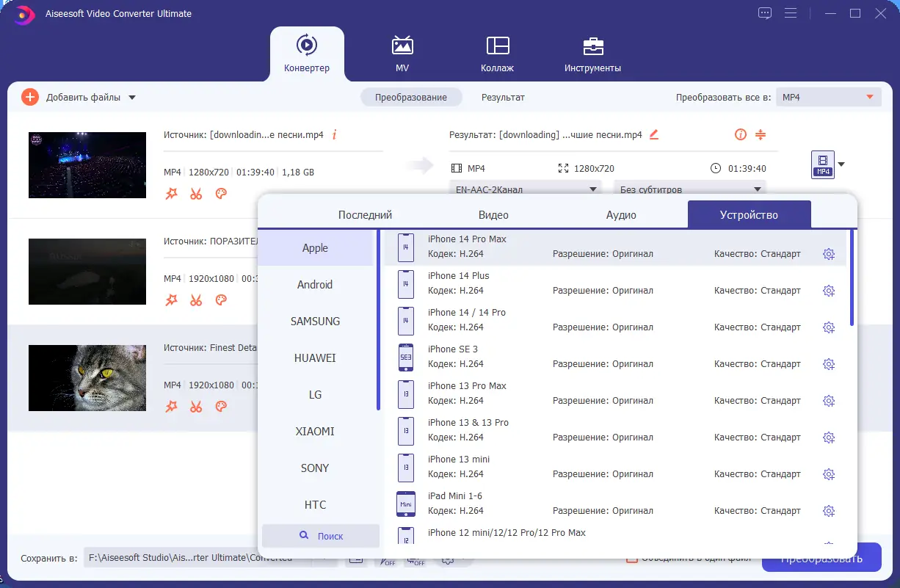Viewport: 900px width, 588px height.
Task: Select SONY in device brand list
Action: point(316,468)
